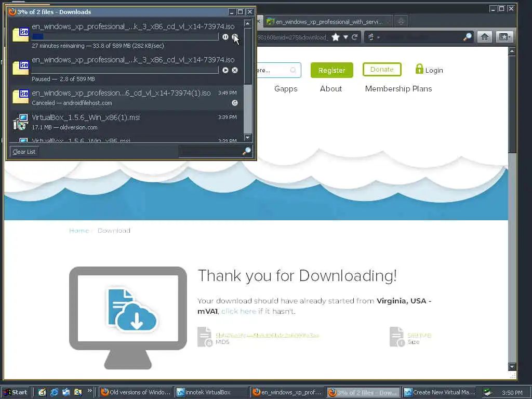Click the 'click here' download link

click(238, 312)
